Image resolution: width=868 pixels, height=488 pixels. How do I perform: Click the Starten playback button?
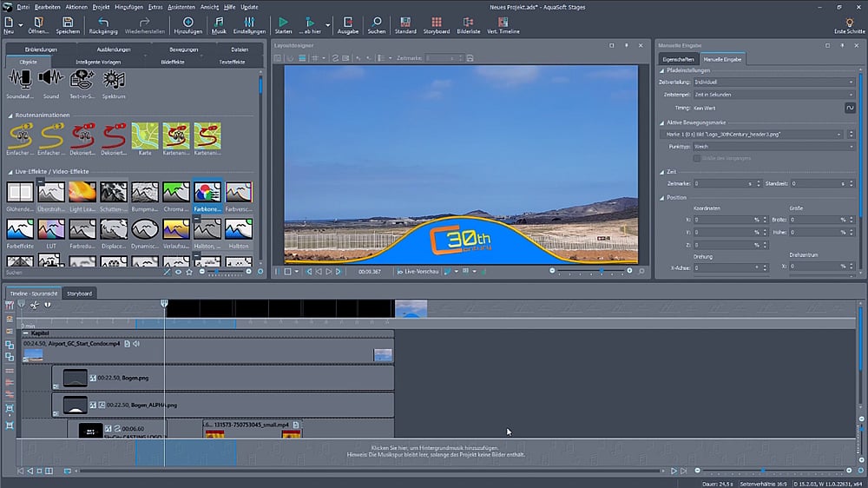pyautogui.click(x=283, y=24)
